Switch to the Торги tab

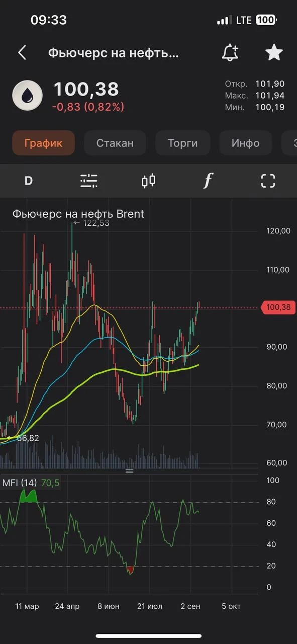click(x=182, y=143)
